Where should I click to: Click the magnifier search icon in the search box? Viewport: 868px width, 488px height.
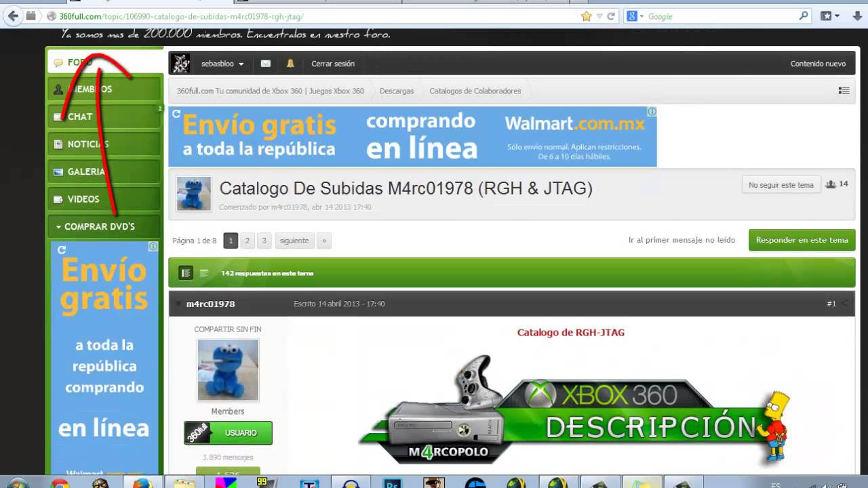tap(804, 16)
